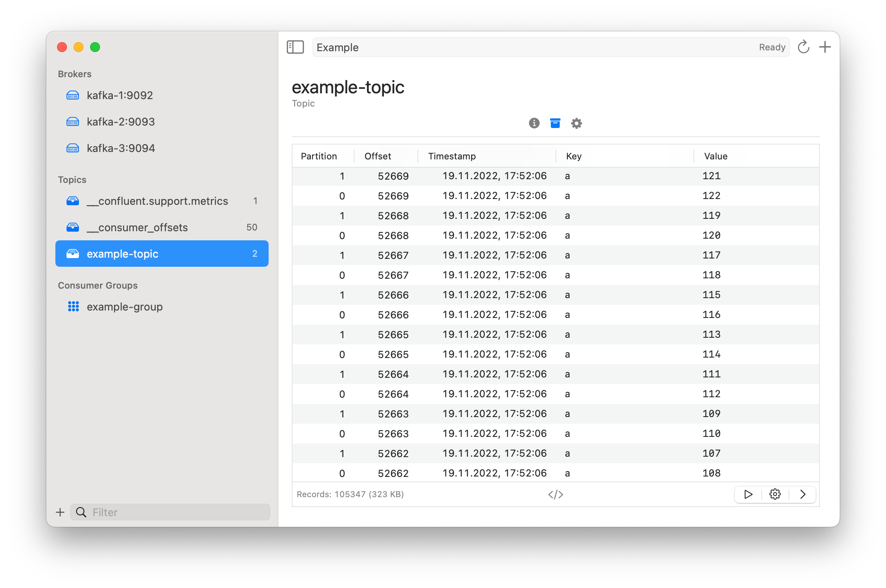Click the Records: 105347 status text
Image resolution: width=886 pixels, height=588 pixels.
pos(350,494)
